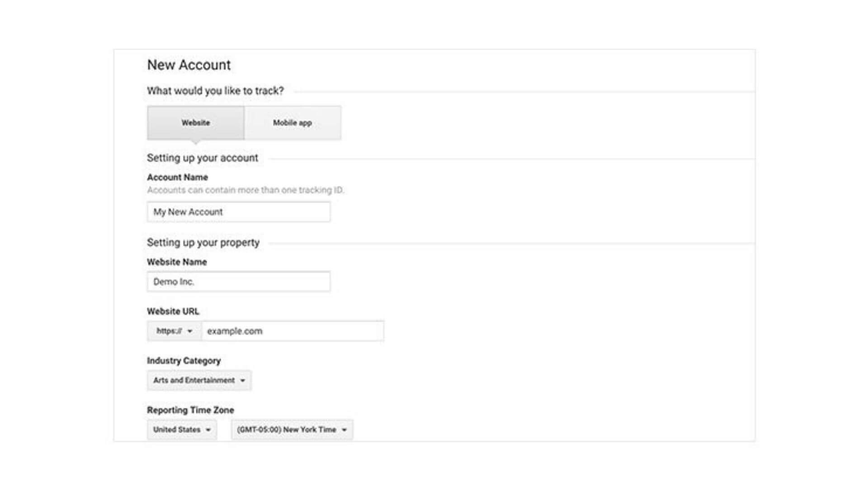
Task: Click the Website URL label
Action: (173, 311)
